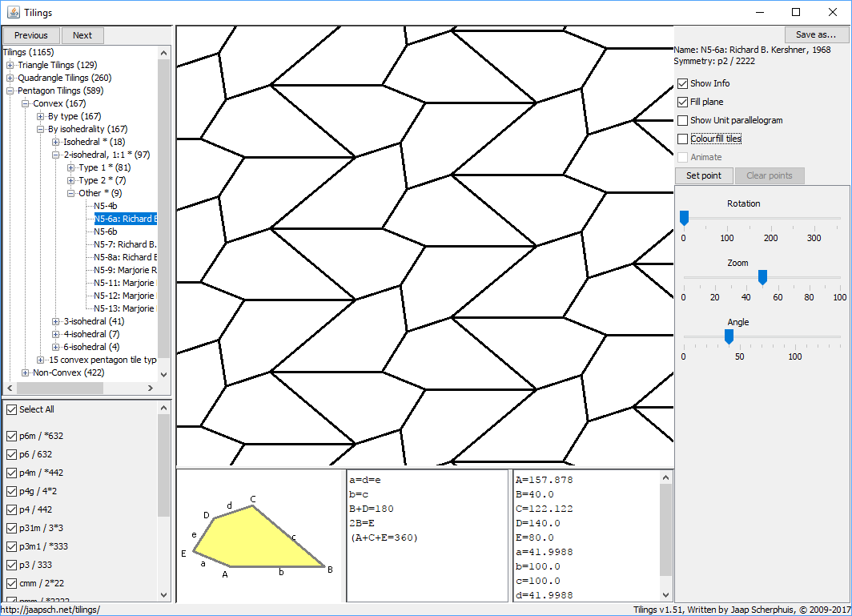The height and width of the screenshot is (616, 852).
Task: Click the B+D=180 condition text
Action: tap(372, 509)
